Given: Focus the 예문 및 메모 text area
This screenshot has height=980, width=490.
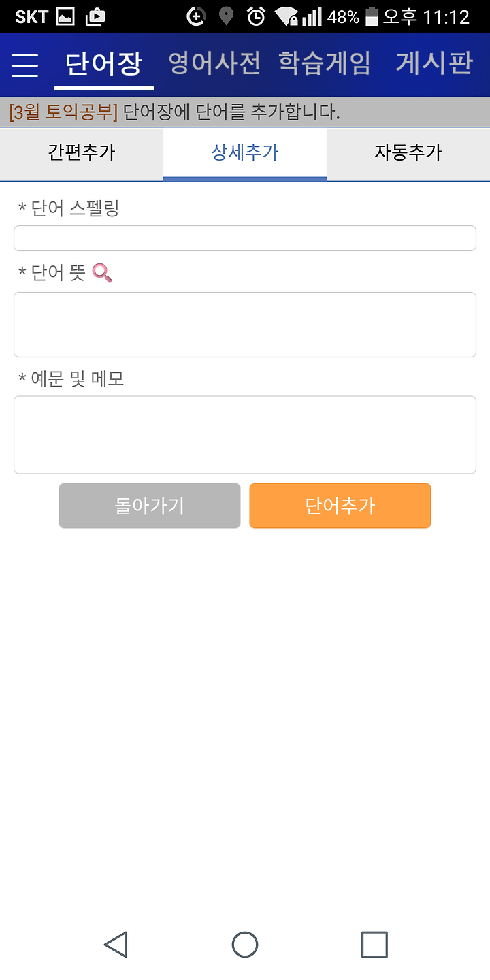Looking at the screenshot, I should point(245,435).
